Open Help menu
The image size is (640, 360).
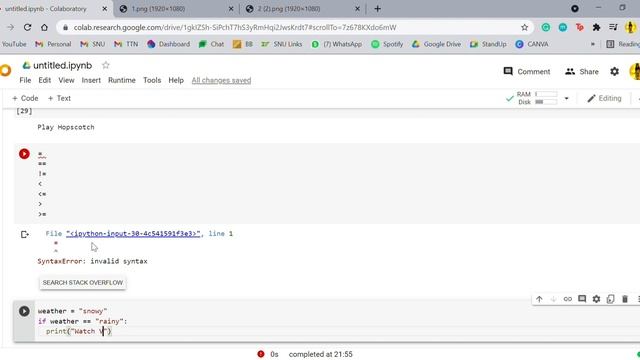coord(176,80)
